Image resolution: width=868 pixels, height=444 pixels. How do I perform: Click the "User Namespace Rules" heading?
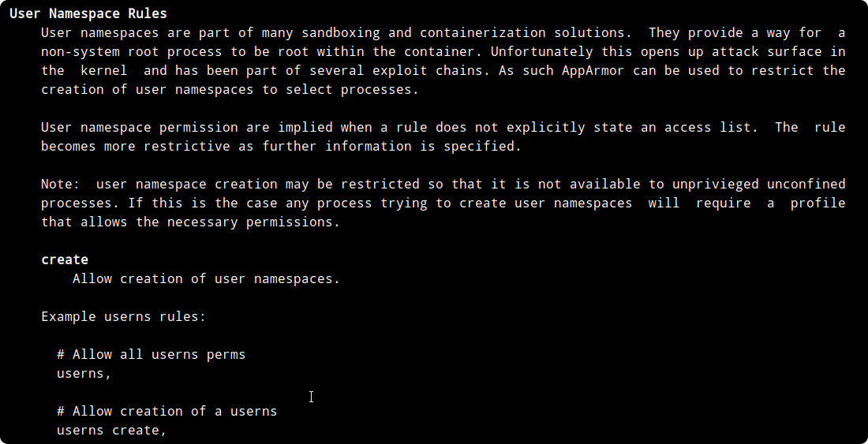[88, 13]
